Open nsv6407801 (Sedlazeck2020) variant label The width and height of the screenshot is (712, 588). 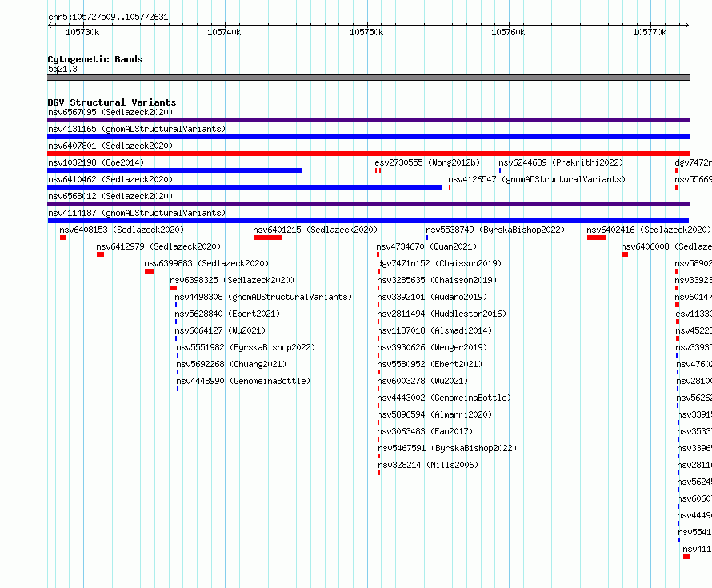click(x=110, y=146)
